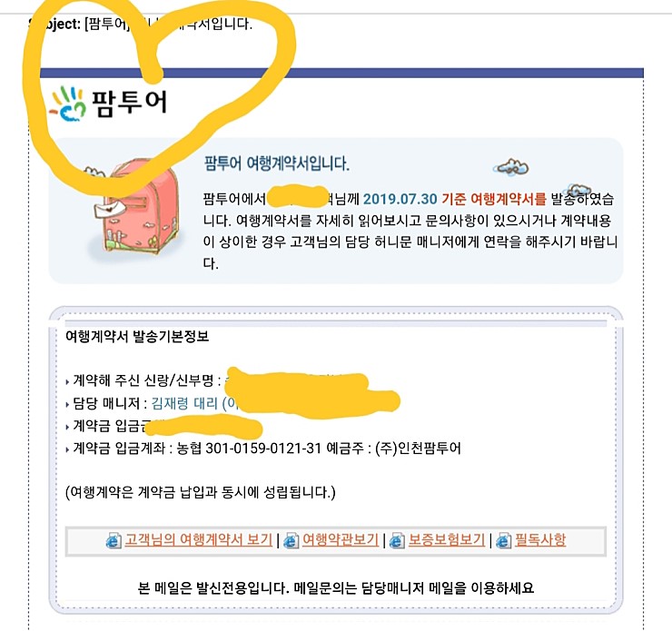Click the 팜투어 logo text
Viewport: 672px width, 631px height.
click(130, 104)
